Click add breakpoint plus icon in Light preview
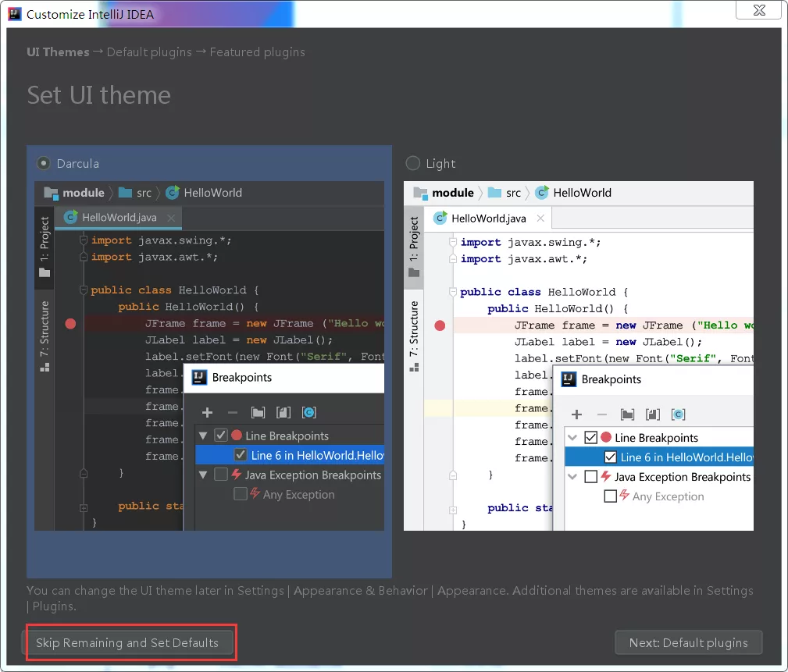Screen dimensions: 788x672 (576, 415)
